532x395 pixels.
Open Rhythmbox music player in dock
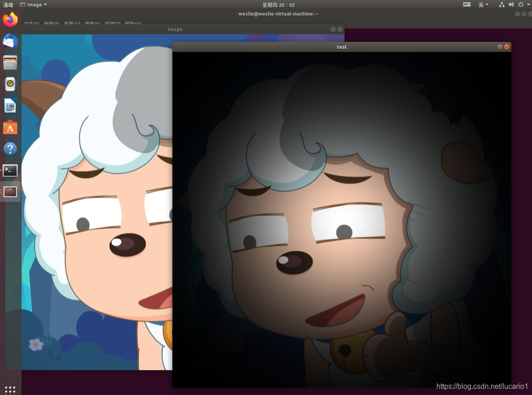point(10,84)
